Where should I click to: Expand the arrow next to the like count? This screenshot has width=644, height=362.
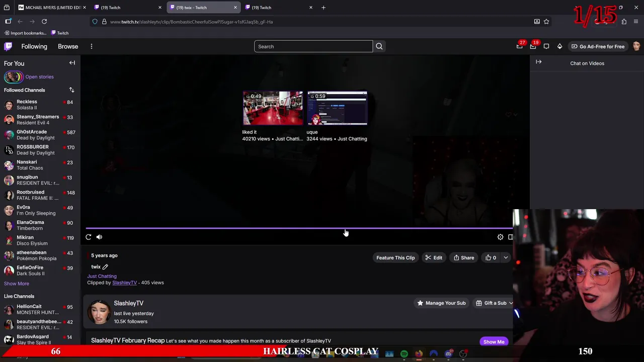coord(506,257)
